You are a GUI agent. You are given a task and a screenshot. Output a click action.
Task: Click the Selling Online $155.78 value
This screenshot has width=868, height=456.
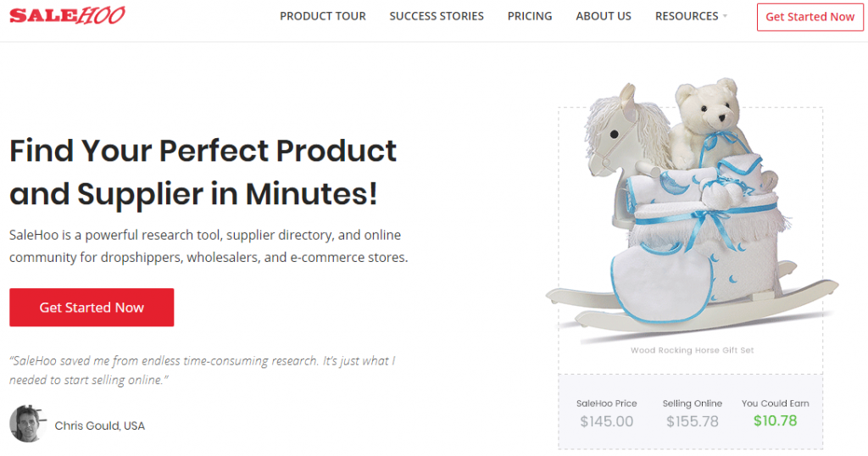[x=692, y=421]
